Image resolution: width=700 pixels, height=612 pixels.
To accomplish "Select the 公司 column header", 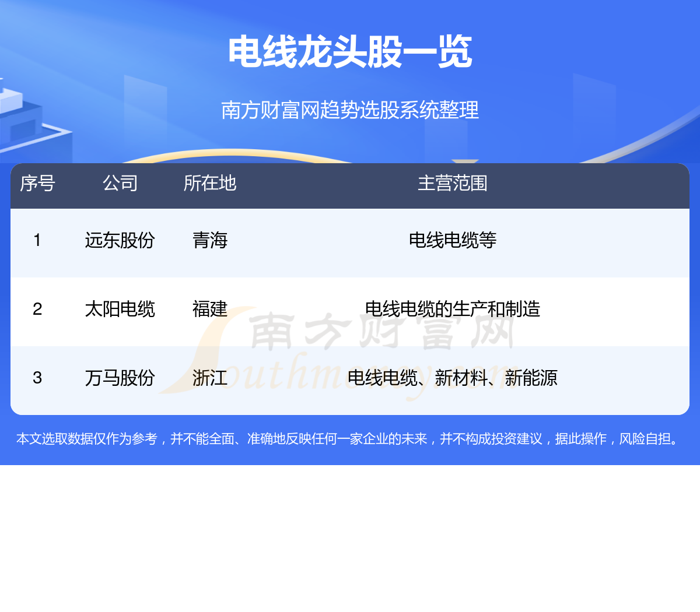I will pos(120,183).
